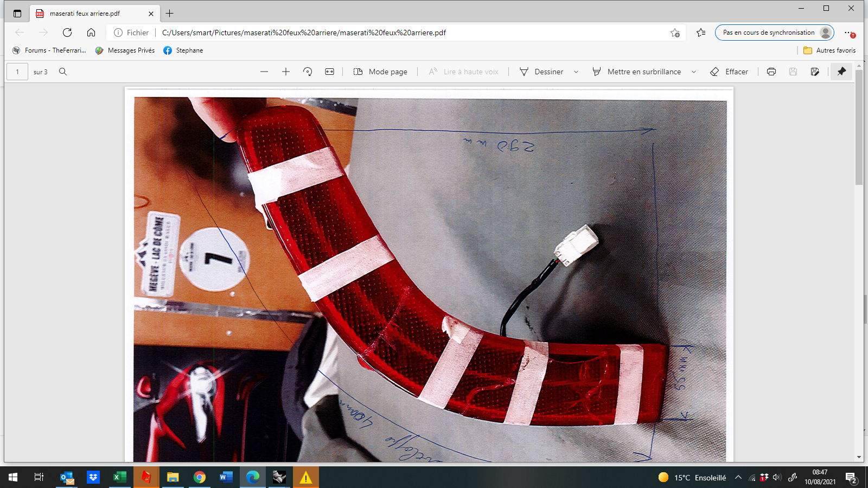
Task: Rotate the PDF page
Action: coord(308,72)
